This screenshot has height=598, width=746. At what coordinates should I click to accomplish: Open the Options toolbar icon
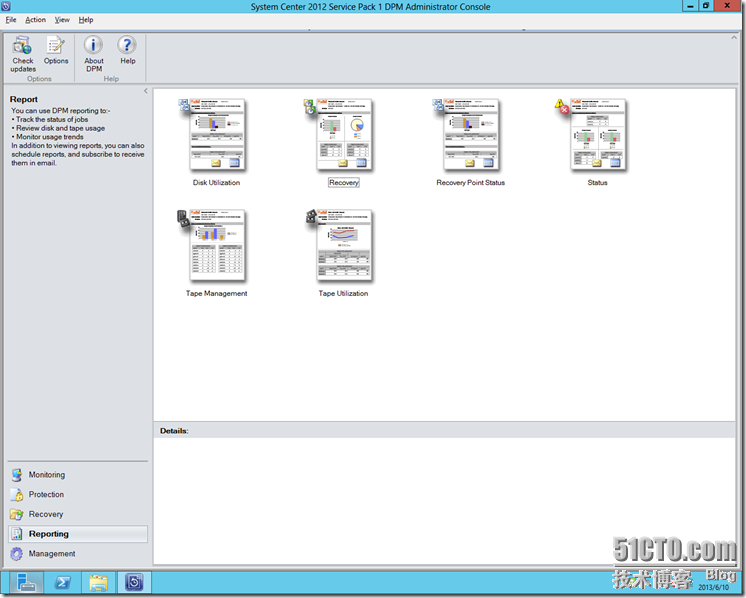point(56,46)
